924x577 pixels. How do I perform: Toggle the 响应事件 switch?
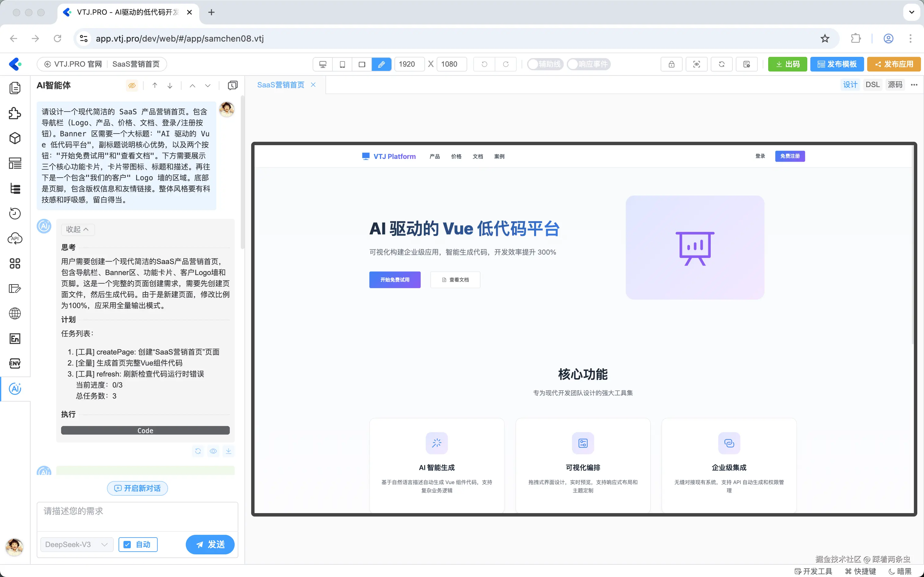click(588, 64)
